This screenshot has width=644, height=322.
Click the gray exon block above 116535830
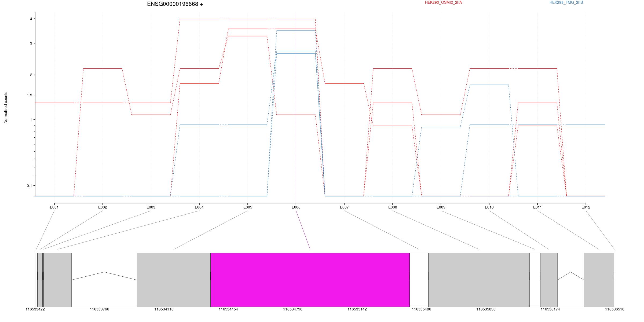[479, 280]
